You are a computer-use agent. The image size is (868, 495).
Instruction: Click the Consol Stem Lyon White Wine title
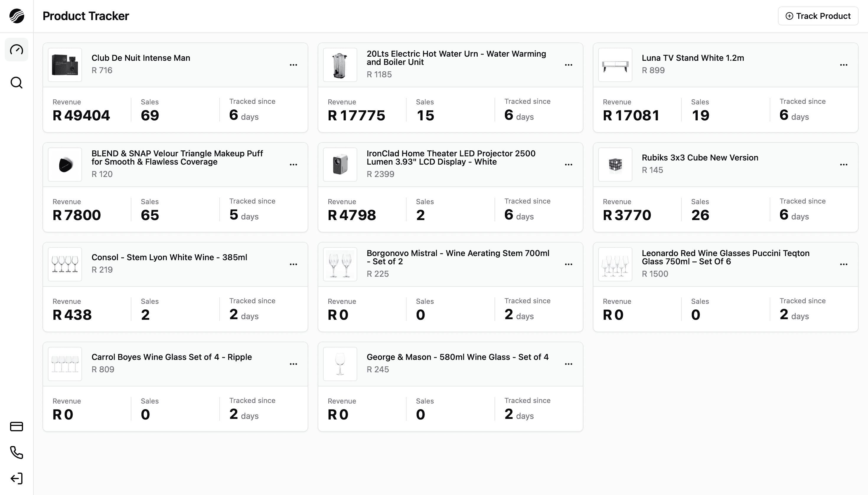tap(169, 257)
